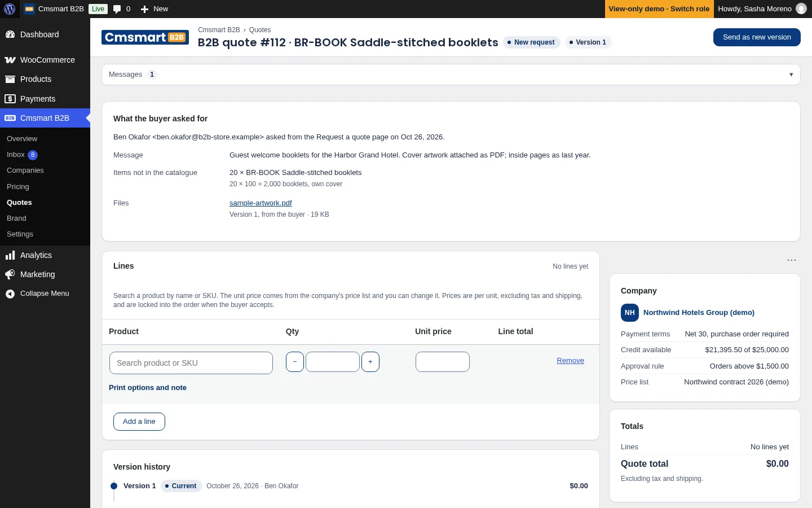Open the WordPress logo menu
812x508 pixels.
click(10, 9)
